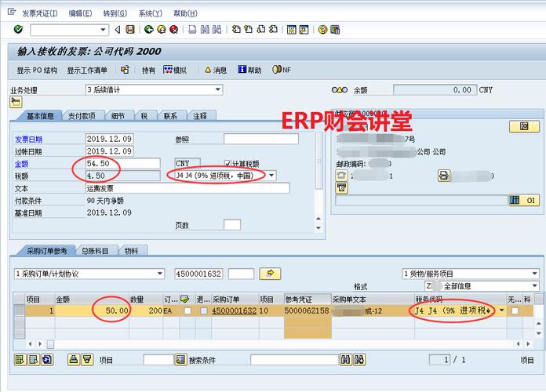The image size is (546, 392).
Task: Click the 显示 PO 结构 button
Action: 37,70
